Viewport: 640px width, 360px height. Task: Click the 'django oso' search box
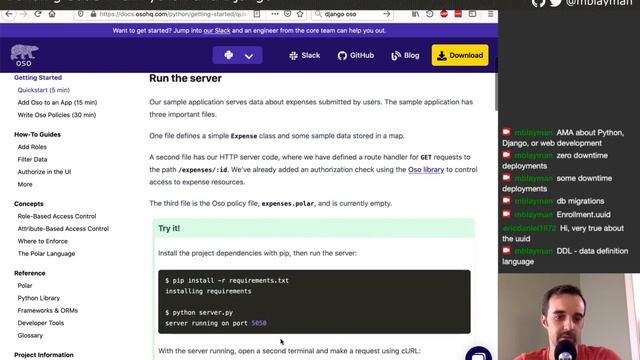[352, 14]
